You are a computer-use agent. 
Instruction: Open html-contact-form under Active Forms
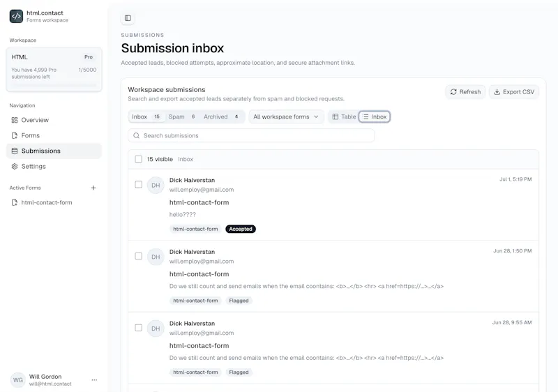pyautogui.click(x=54, y=203)
